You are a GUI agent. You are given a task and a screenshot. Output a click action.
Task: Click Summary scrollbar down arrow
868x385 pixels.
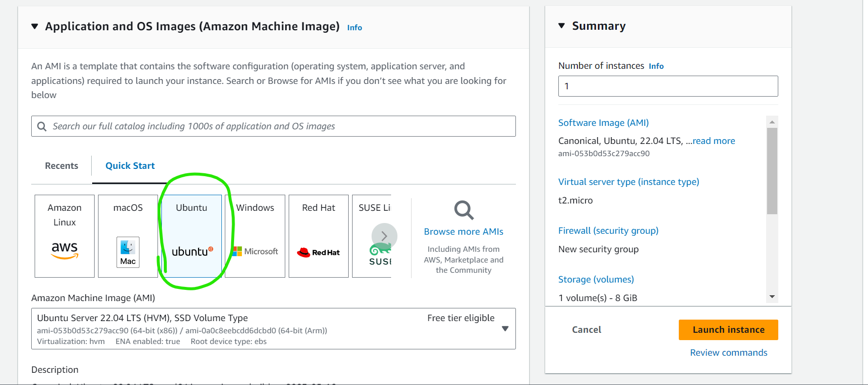coord(772,297)
